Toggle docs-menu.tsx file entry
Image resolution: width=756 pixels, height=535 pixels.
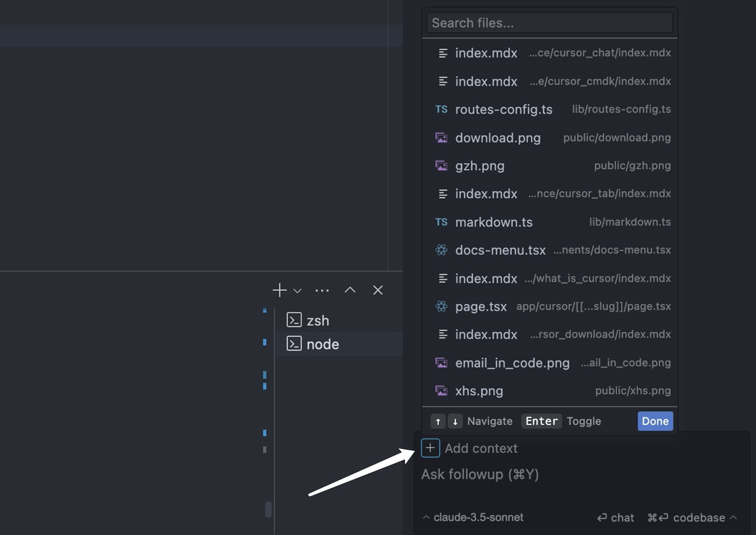click(x=550, y=250)
